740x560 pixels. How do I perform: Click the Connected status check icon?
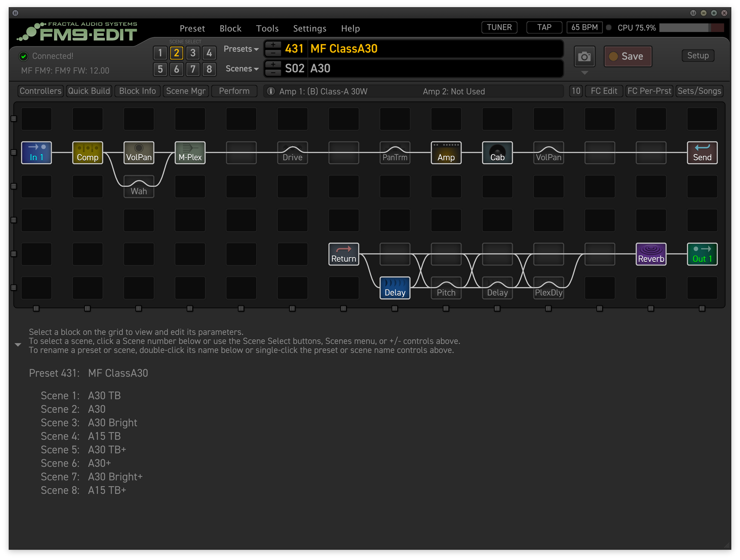pyautogui.click(x=24, y=56)
